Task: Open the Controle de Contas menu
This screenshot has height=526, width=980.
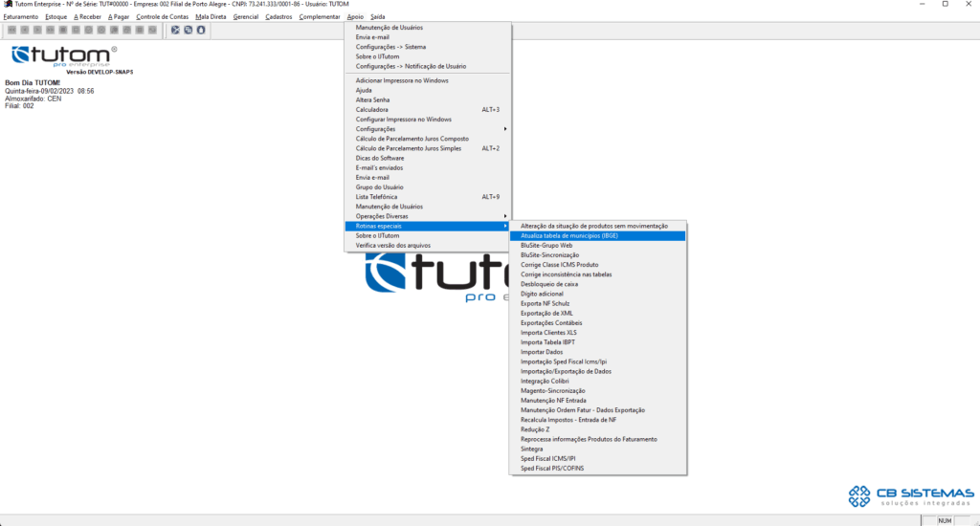Action: tap(162, 17)
